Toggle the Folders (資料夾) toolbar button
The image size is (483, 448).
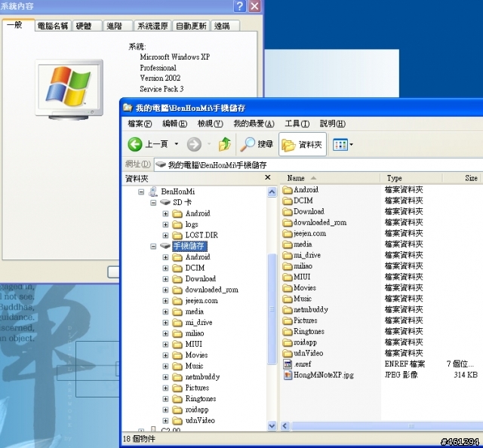[x=302, y=144]
